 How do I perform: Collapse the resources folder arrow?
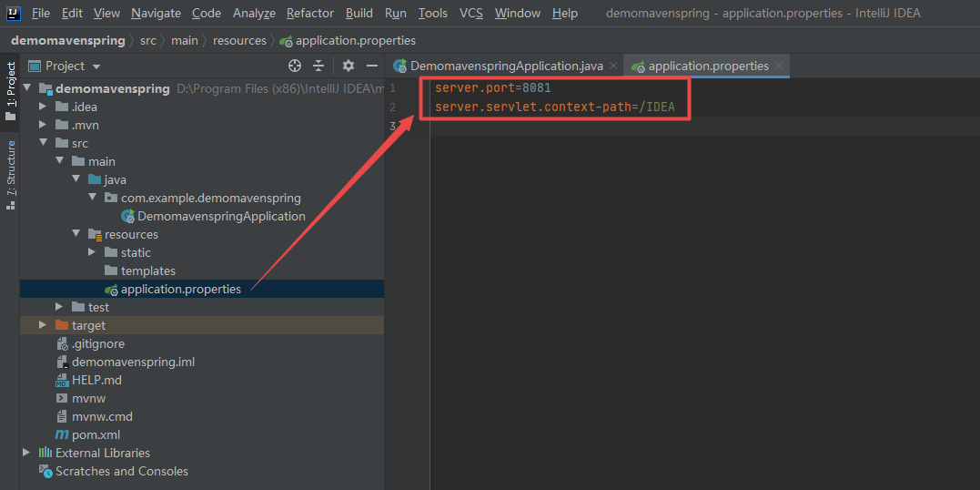[x=76, y=234]
